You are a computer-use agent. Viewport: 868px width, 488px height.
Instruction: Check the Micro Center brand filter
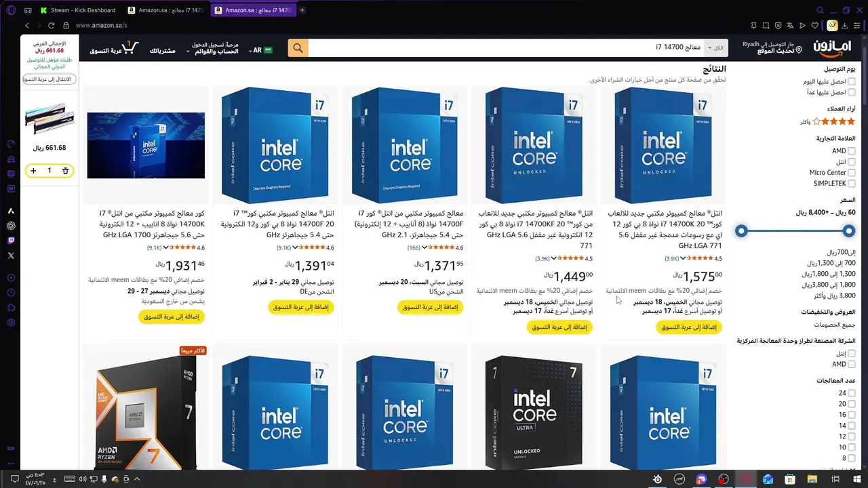pyautogui.click(x=852, y=173)
